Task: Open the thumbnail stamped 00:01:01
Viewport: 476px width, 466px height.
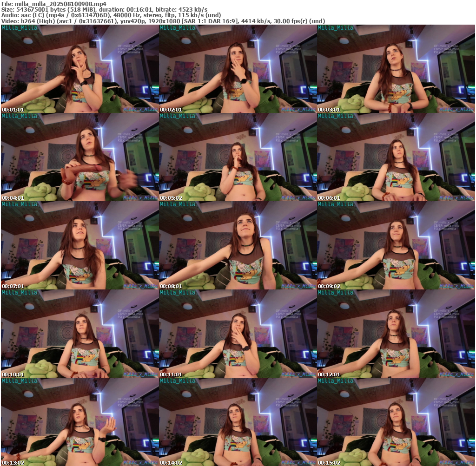Action: click(x=79, y=69)
